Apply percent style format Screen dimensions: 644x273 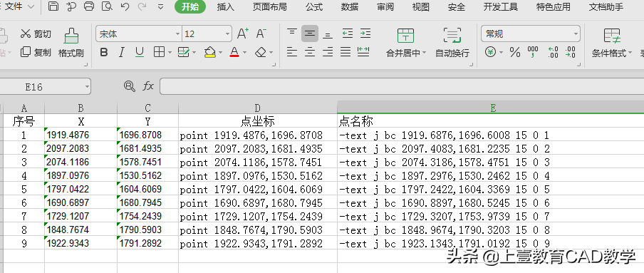(515, 52)
